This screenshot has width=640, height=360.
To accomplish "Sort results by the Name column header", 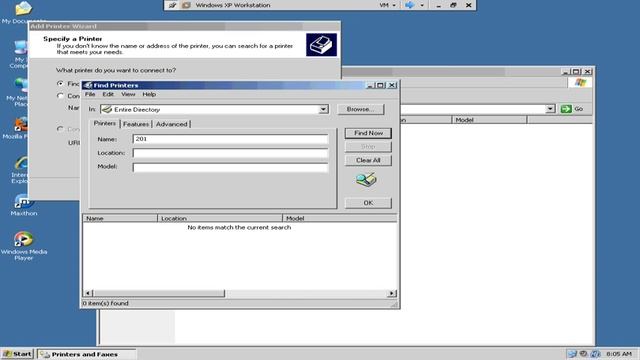I will click(120, 218).
